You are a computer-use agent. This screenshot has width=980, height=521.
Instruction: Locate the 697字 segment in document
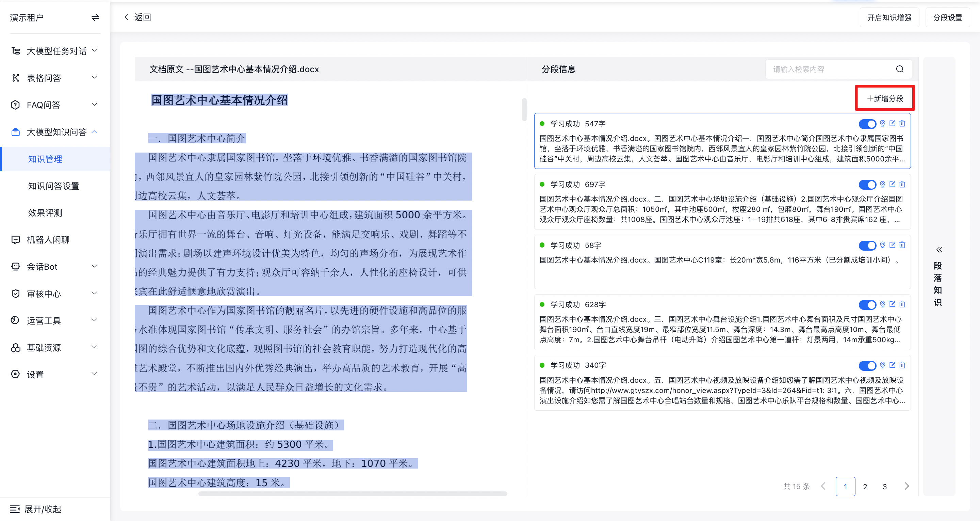pyautogui.click(x=882, y=184)
